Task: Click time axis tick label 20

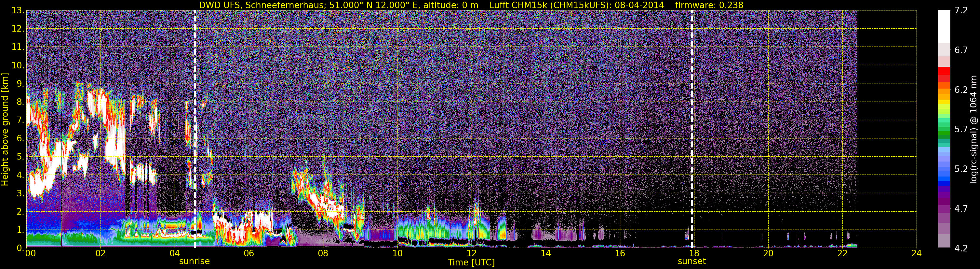Action: 768,253
